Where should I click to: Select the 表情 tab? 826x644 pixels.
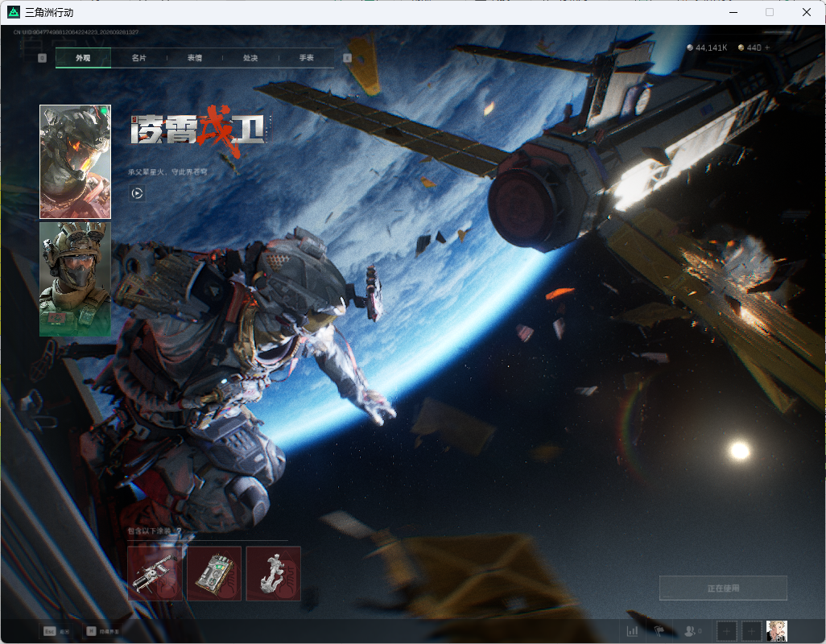click(x=195, y=58)
